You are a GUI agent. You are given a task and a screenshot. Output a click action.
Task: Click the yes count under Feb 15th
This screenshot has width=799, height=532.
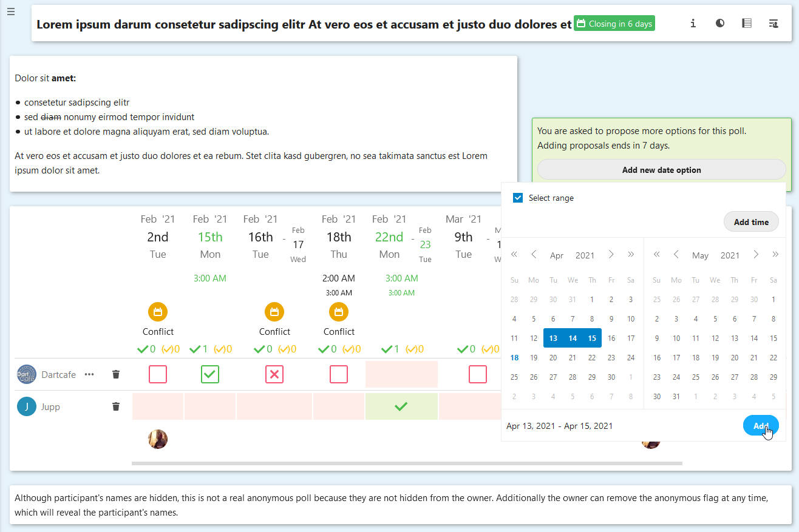tap(199, 349)
